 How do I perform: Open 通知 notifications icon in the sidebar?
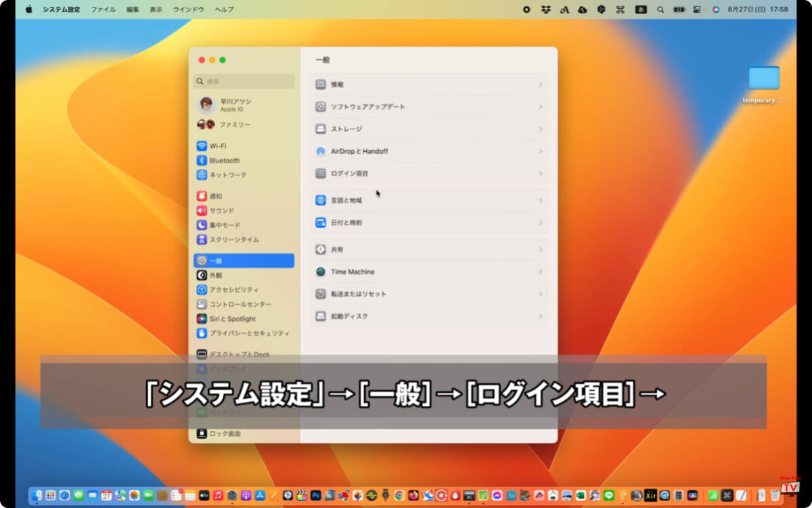(x=202, y=196)
